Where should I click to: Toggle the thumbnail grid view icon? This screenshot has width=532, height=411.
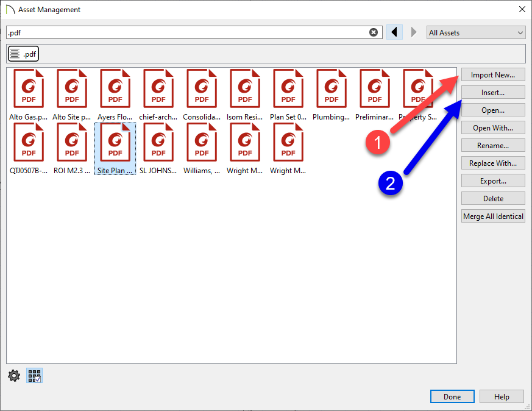click(34, 376)
